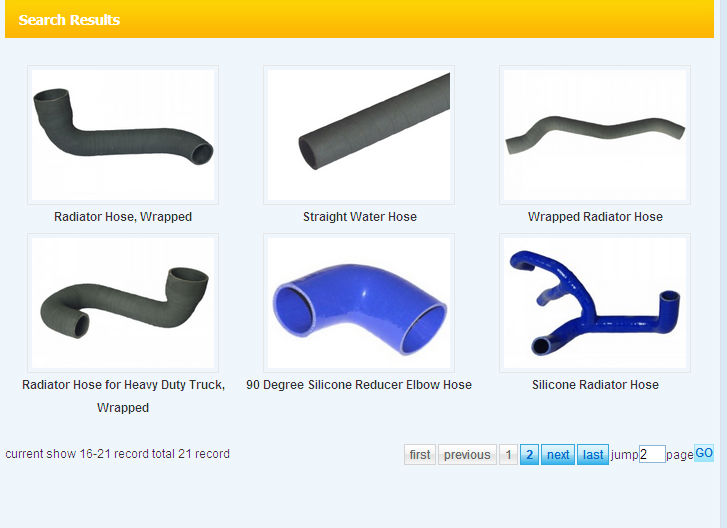Advance with the next page button
The image size is (727, 528).
coord(558,455)
